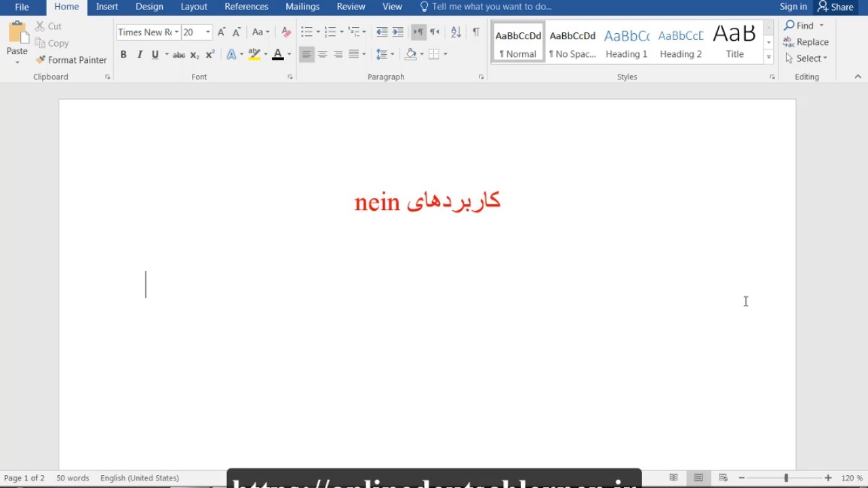The width and height of the screenshot is (868, 488).
Task: Open the References tab
Action: point(246,7)
